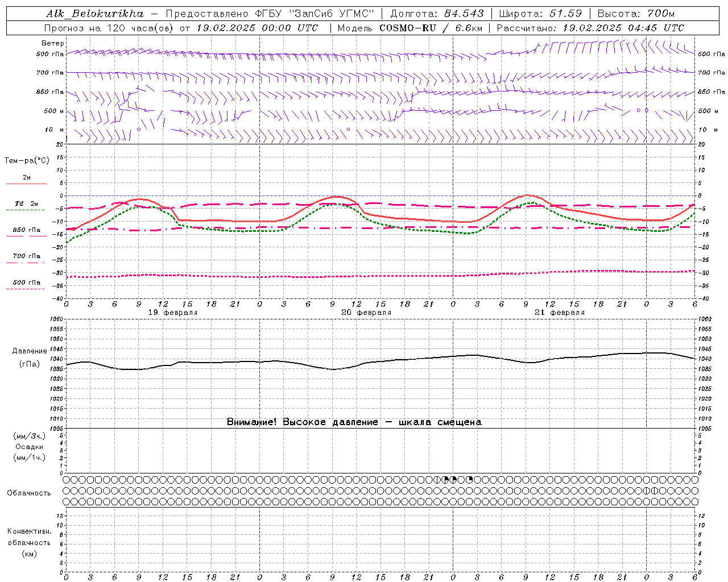The height and width of the screenshot is (582, 728).
Task: Click the Внимание! Высокое давление warning text
Action: (354, 422)
